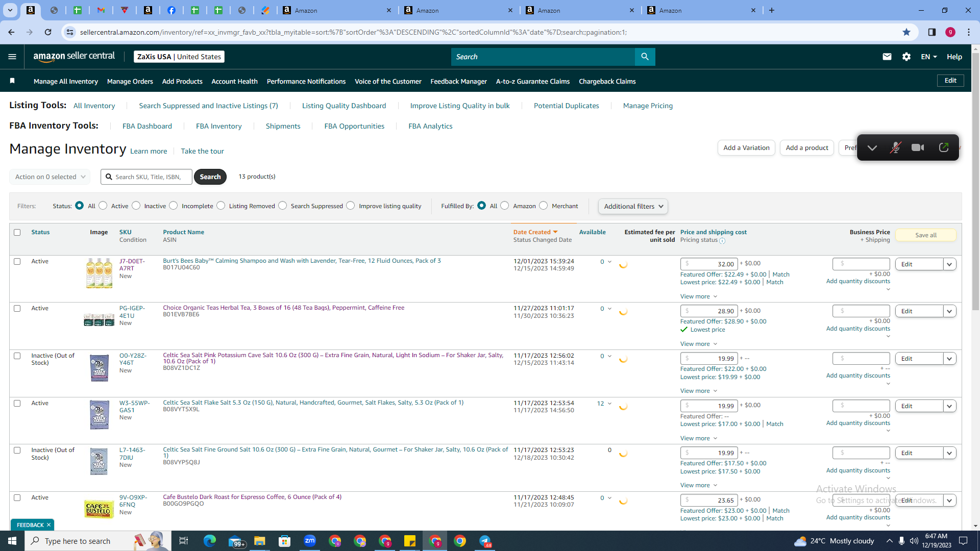Open the Celtic Flake Salt product thumbnail
Viewport: 980px width, 551px height.
(99, 415)
